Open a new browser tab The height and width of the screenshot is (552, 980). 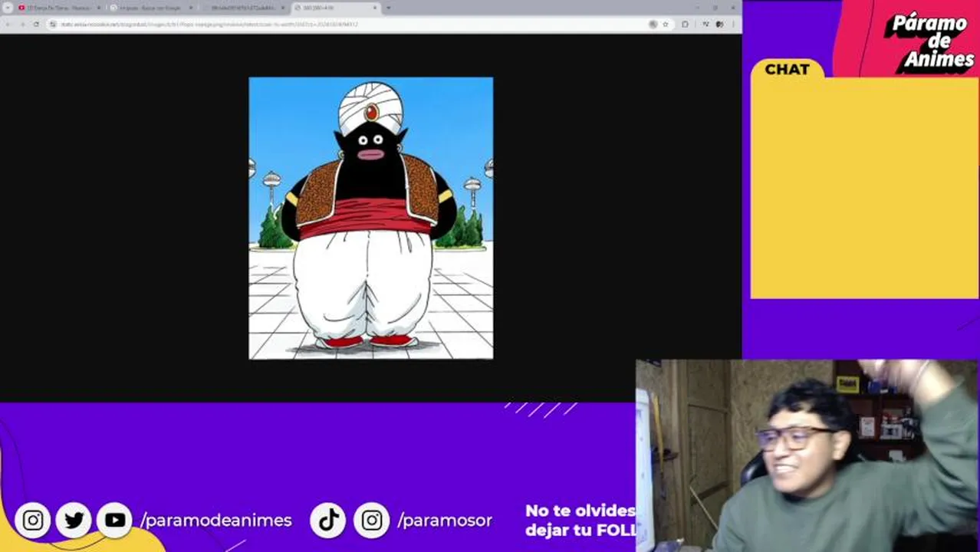[x=389, y=8]
